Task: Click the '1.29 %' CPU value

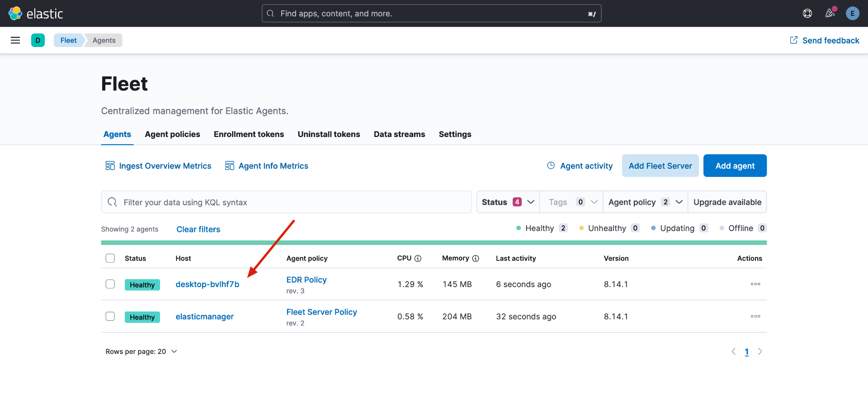Action: 410,284
